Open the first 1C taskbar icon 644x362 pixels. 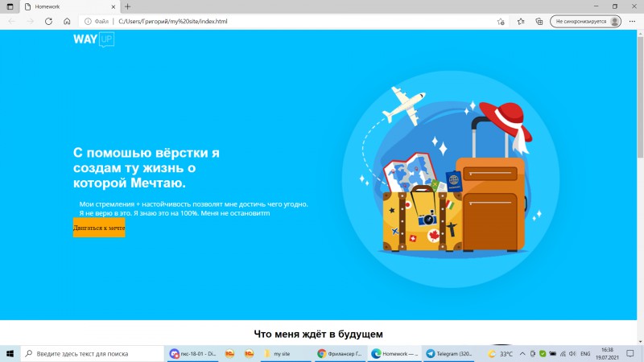229,353
